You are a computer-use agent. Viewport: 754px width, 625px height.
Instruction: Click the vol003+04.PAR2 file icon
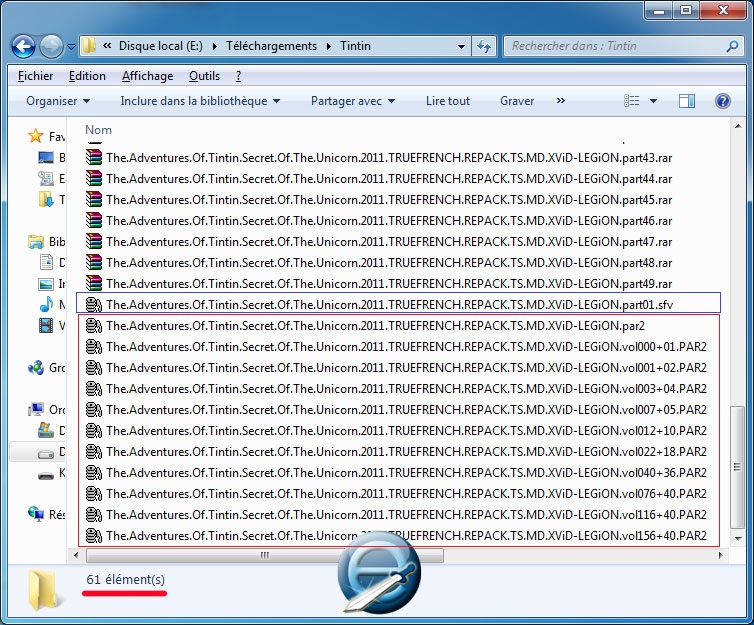click(x=94, y=388)
